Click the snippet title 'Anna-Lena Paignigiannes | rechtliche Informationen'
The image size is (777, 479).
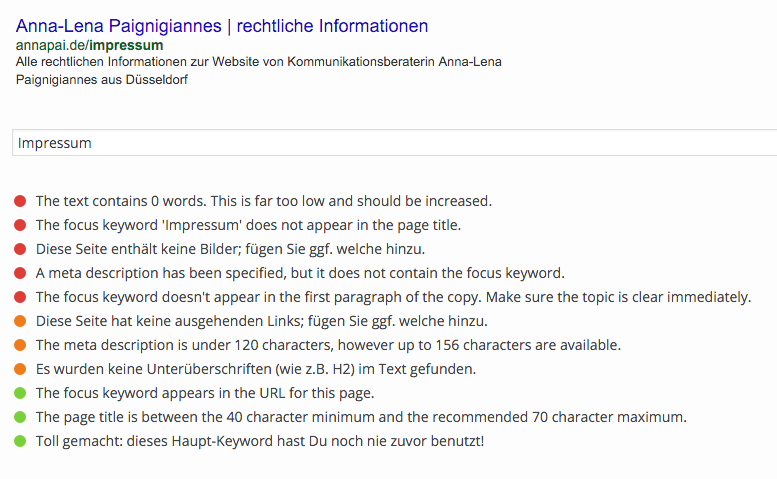click(222, 26)
